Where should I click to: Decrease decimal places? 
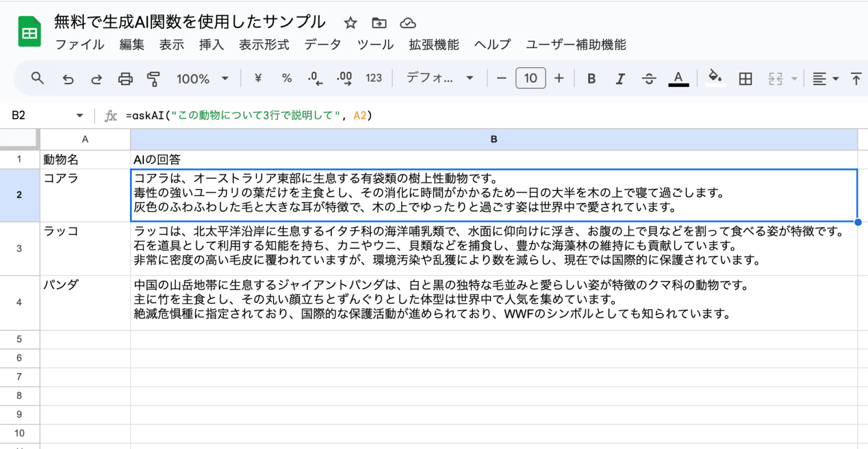(x=315, y=79)
